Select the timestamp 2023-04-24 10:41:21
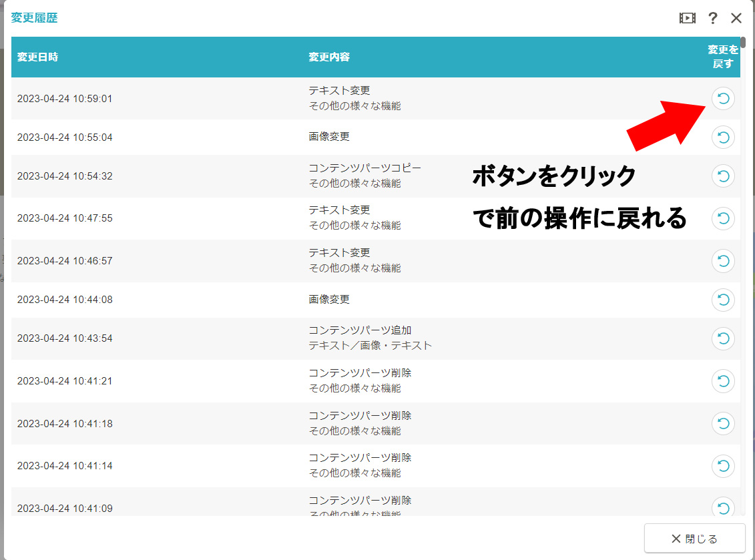 (x=65, y=381)
